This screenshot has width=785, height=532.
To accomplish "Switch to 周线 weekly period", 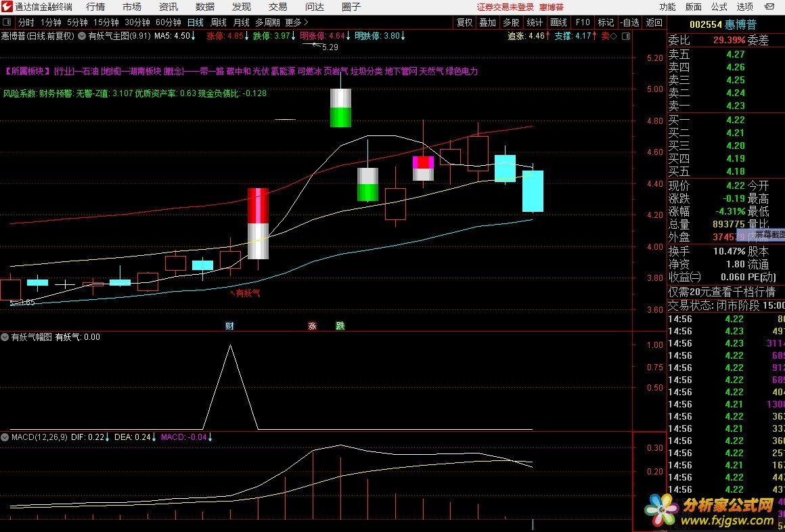I will [x=219, y=22].
